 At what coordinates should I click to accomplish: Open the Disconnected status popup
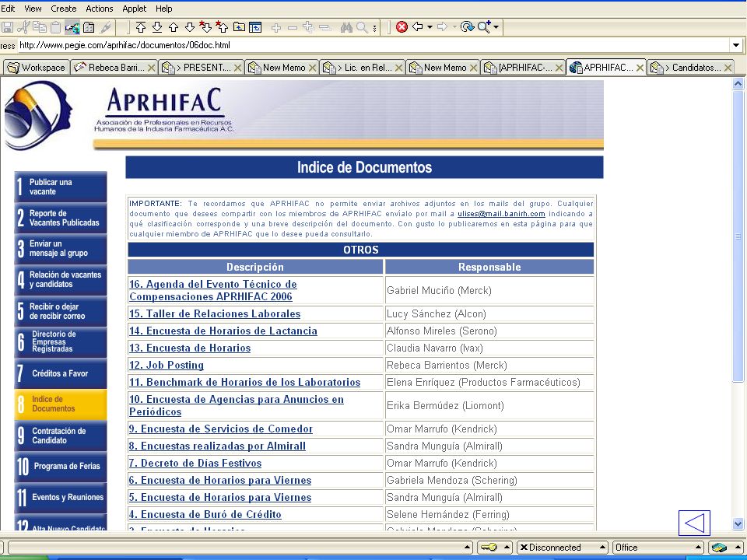coord(562,548)
